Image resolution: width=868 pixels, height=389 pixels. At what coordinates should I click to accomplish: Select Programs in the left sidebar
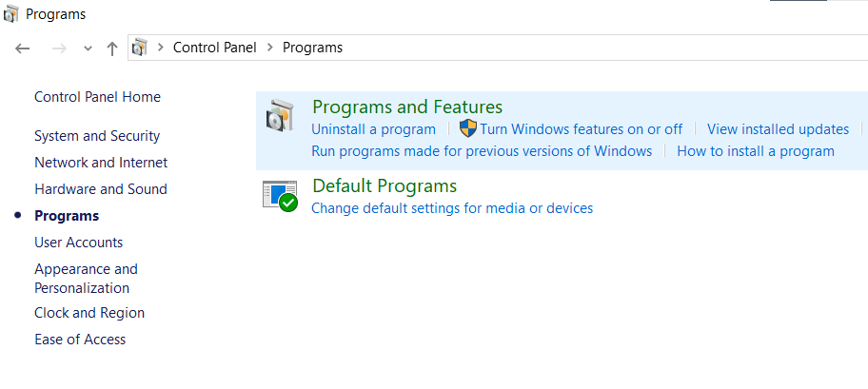coord(67,216)
